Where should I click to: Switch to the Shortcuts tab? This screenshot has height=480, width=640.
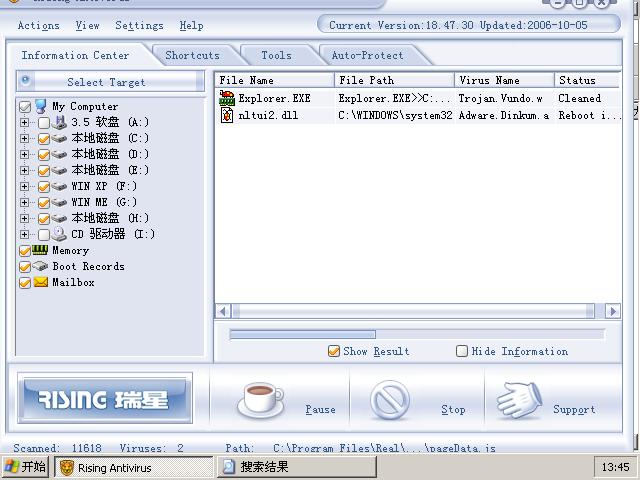pyautogui.click(x=193, y=55)
